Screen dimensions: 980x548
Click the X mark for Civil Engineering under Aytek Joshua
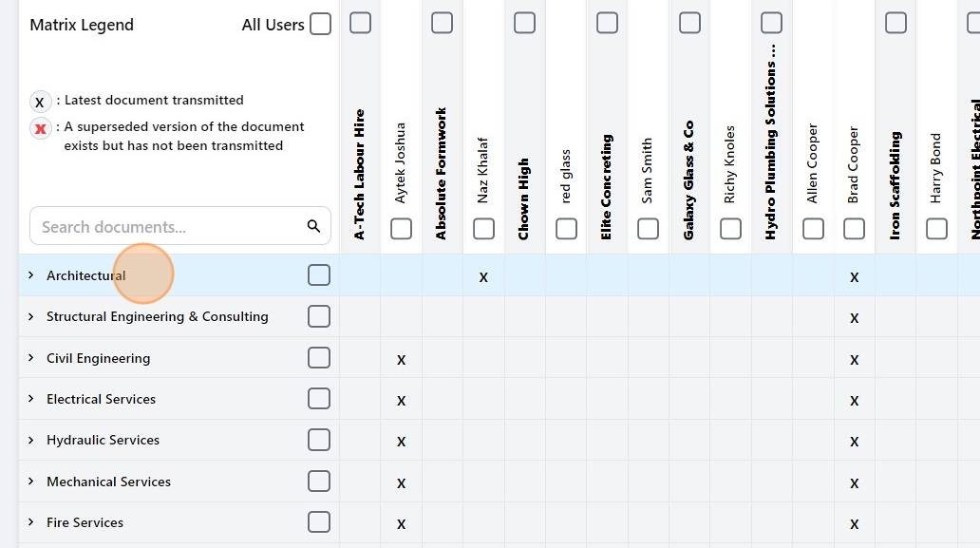point(401,360)
